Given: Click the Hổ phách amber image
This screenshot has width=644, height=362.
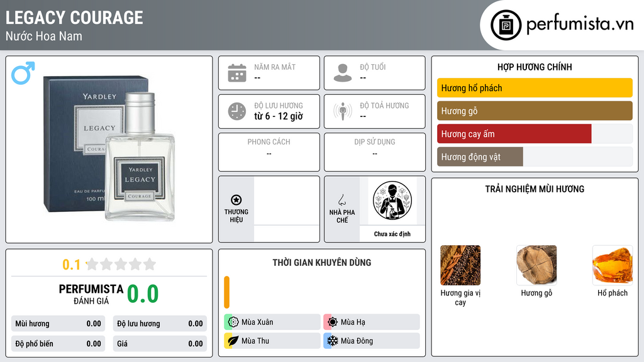Looking at the screenshot, I should click(613, 265).
